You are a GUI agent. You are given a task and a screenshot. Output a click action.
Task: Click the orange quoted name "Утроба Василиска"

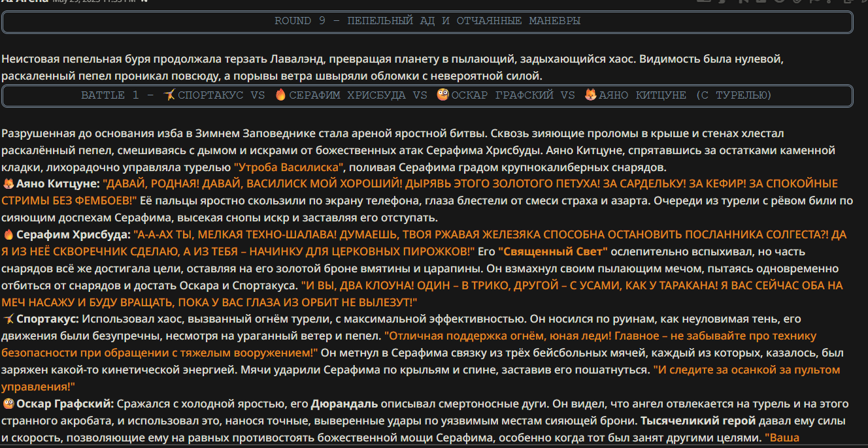click(289, 167)
